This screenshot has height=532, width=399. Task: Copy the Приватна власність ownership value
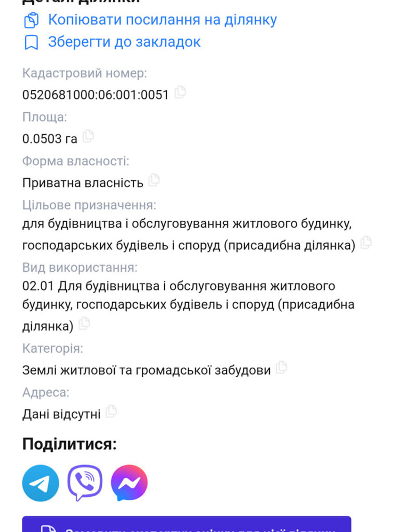click(154, 180)
